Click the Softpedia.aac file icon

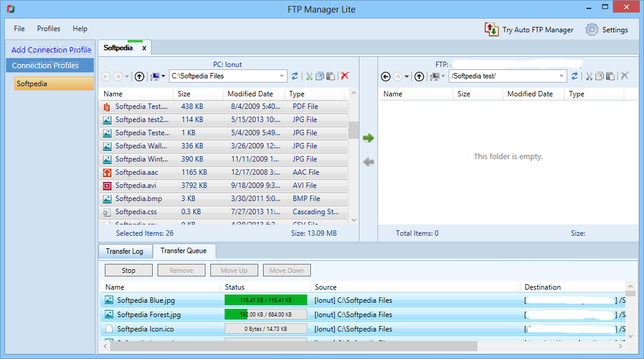point(107,173)
